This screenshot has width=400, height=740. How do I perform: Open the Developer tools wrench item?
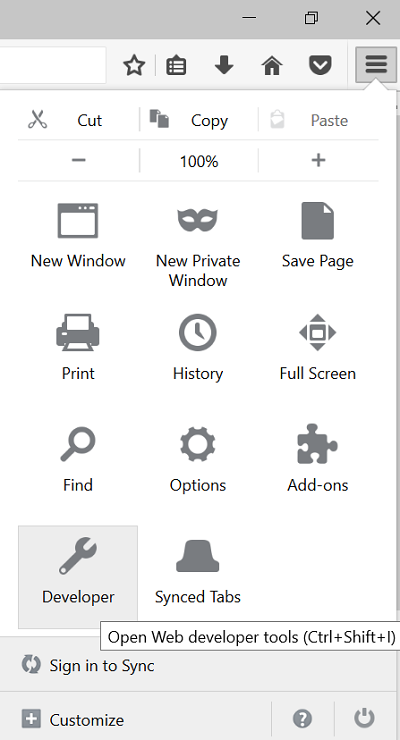click(x=78, y=577)
